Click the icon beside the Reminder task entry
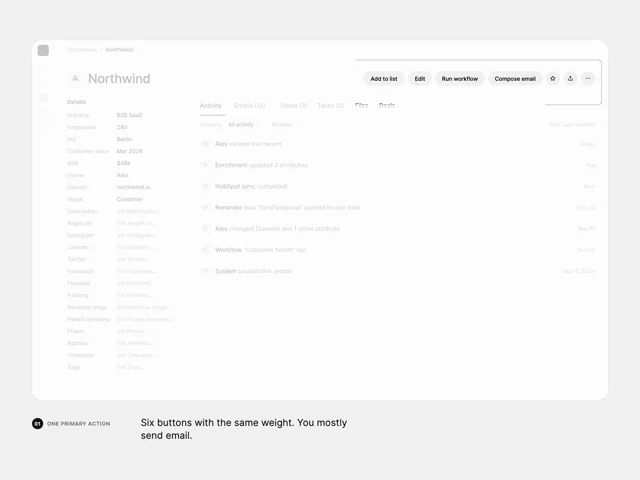Image resolution: width=640 pixels, height=480 pixels. coord(205,207)
